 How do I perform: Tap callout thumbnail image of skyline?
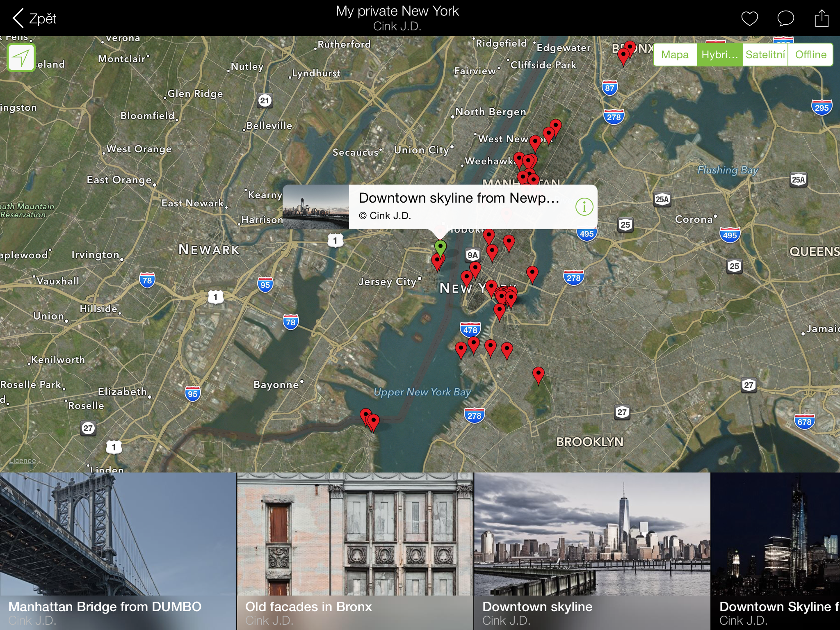pos(315,207)
